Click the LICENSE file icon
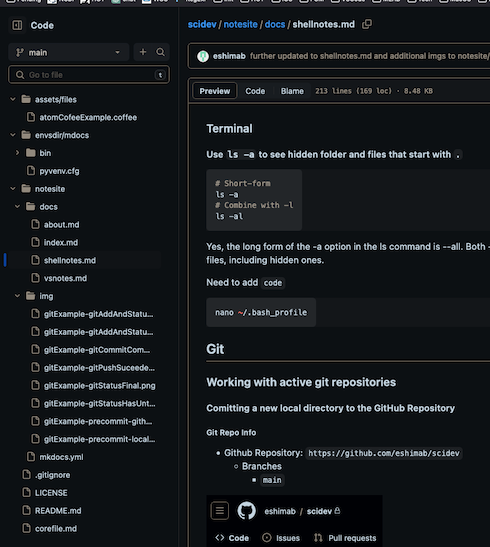490x547 pixels. [x=27, y=492]
